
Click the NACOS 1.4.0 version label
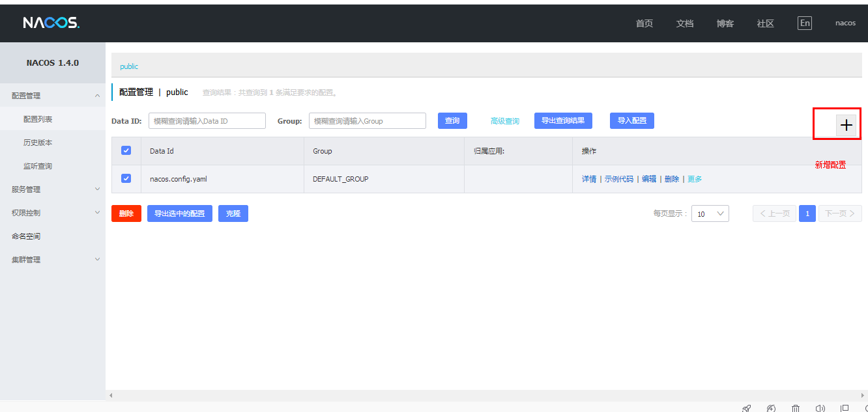click(x=53, y=63)
